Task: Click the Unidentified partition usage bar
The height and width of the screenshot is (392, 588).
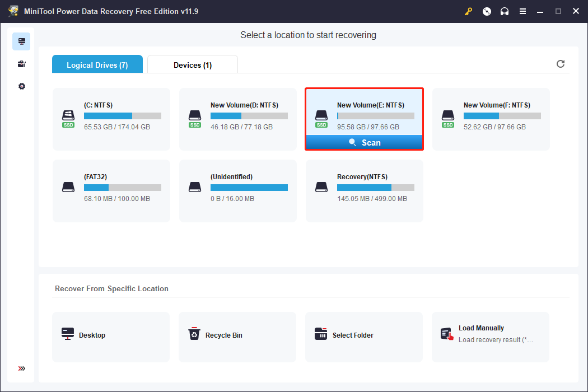Action: coord(249,188)
